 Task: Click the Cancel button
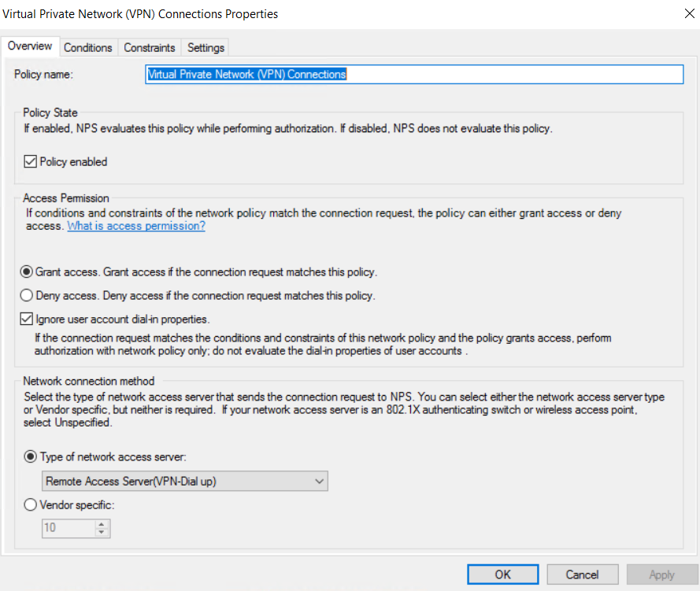[x=582, y=574]
